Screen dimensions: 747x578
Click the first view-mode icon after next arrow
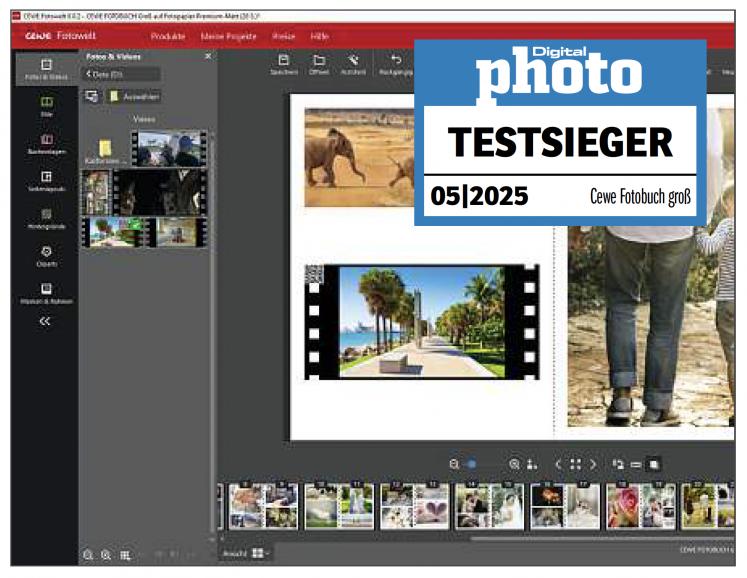[x=618, y=464]
